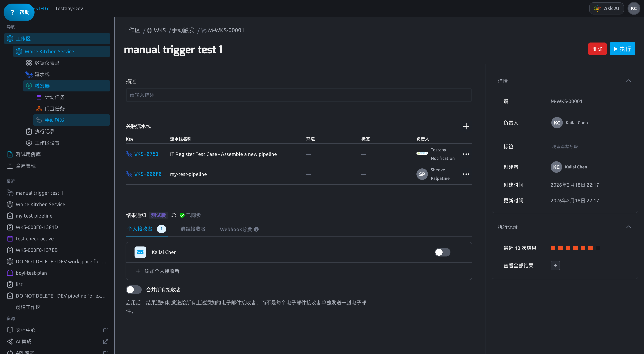Switch to the Webhook分发 tab
The image size is (644, 354).
(x=236, y=229)
